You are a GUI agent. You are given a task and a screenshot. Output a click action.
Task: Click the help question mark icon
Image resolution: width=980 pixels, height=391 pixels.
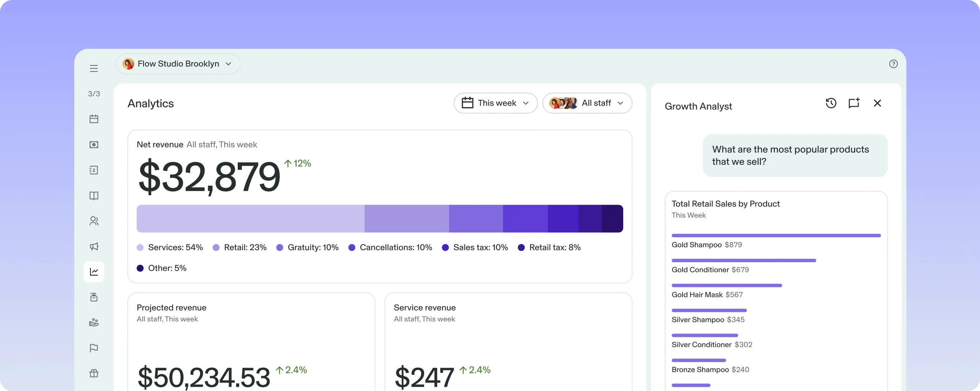tap(893, 64)
